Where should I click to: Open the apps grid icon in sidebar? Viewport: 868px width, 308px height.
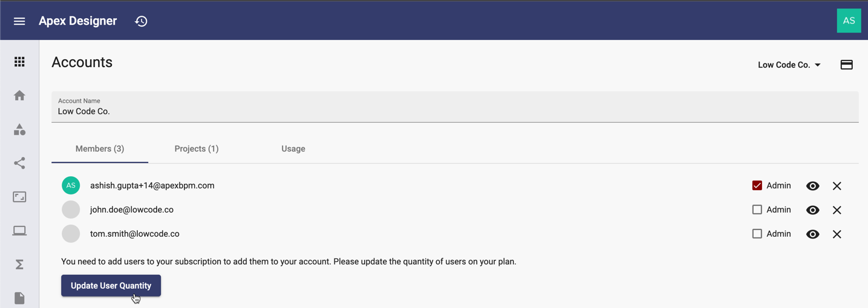click(19, 62)
